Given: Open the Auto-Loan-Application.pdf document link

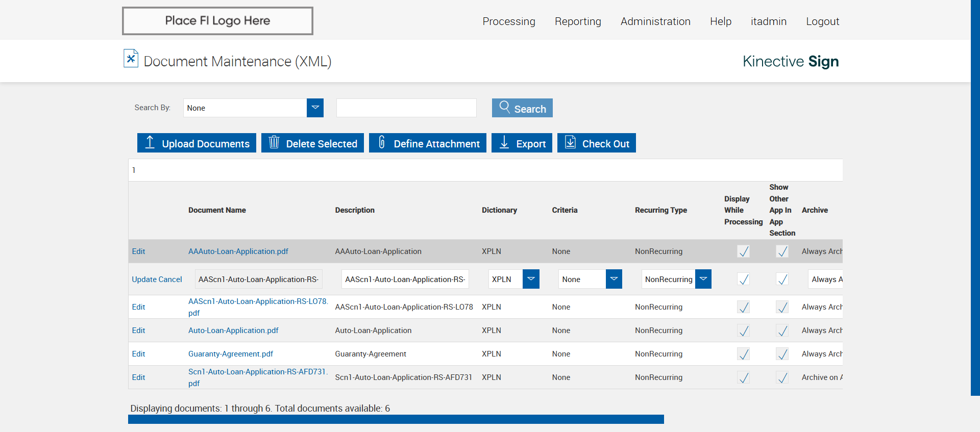Looking at the screenshot, I should (233, 331).
